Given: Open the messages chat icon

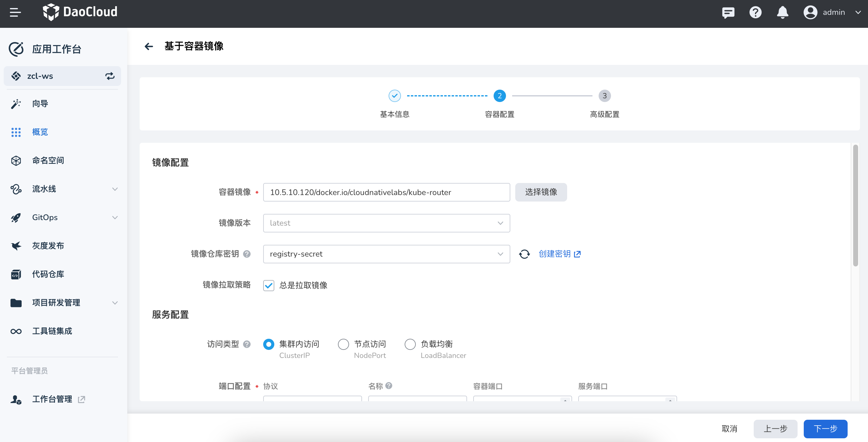Looking at the screenshot, I should point(728,12).
